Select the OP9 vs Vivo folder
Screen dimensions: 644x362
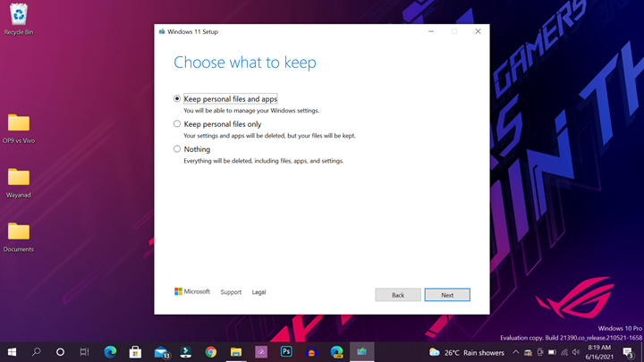(x=19, y=129)
